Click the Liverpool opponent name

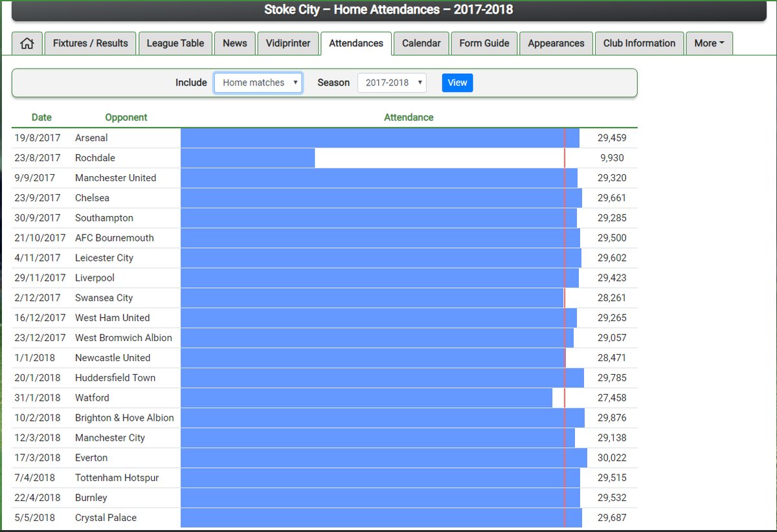coord(95,278)
